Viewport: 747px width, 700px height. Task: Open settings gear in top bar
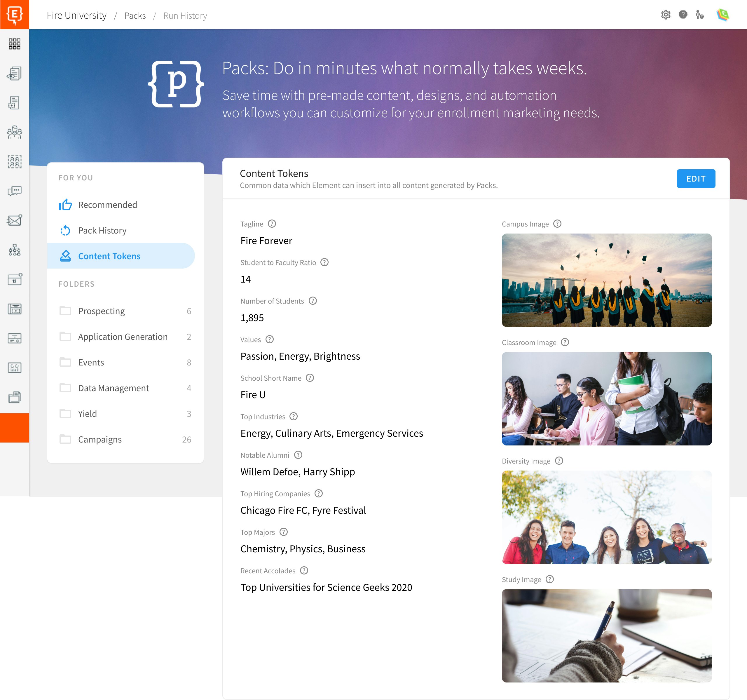[x=666, y=15]
